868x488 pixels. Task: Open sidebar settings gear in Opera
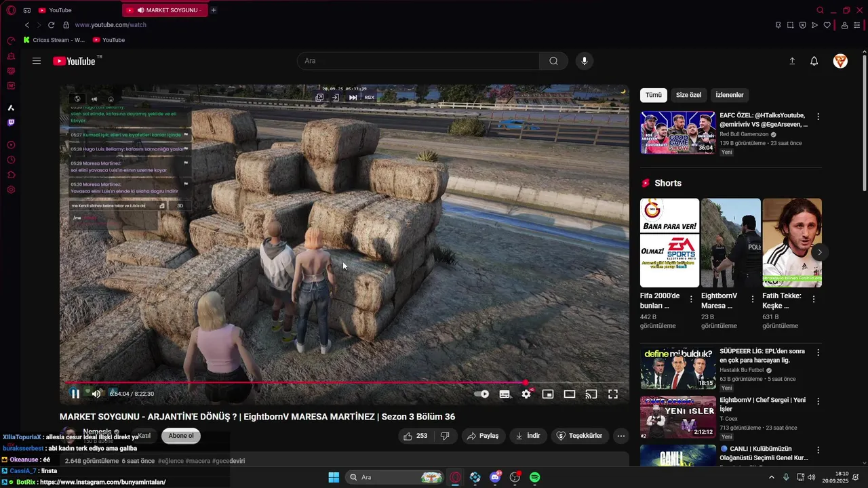tap(11, 190)
